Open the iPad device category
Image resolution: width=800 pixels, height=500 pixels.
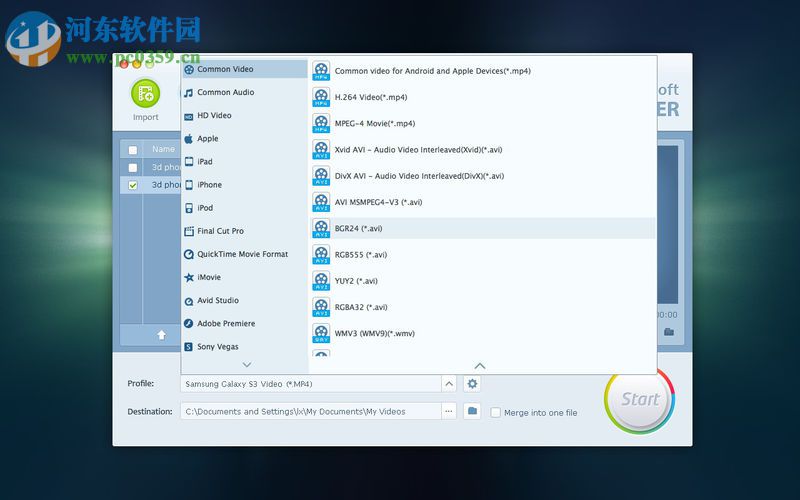tap(244, 162)
